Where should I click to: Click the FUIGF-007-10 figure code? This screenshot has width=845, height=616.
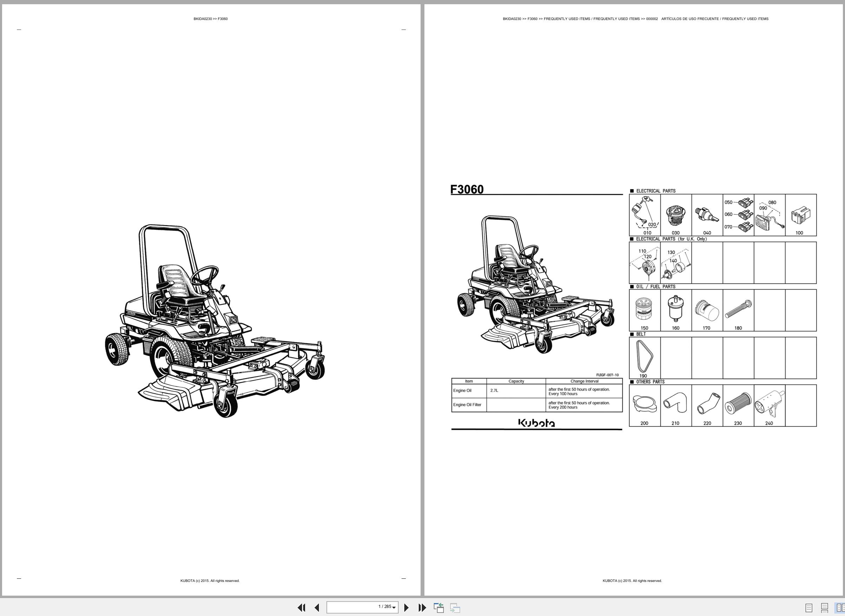coord(607,375)
